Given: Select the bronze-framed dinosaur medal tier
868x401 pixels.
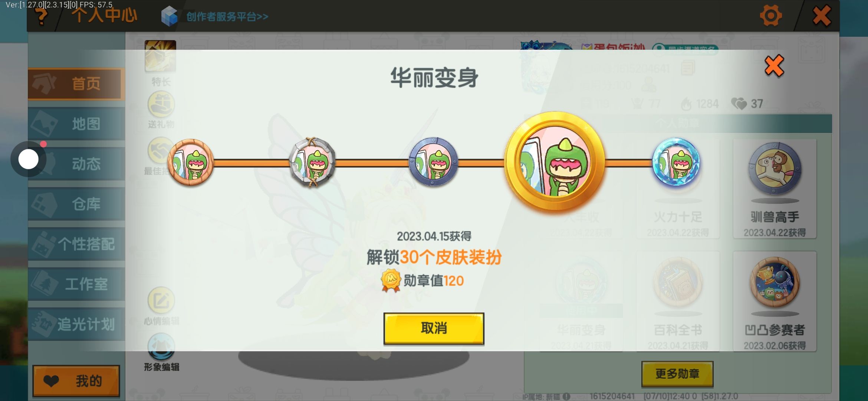Looking at the screenshot, I should coord(191,163).
